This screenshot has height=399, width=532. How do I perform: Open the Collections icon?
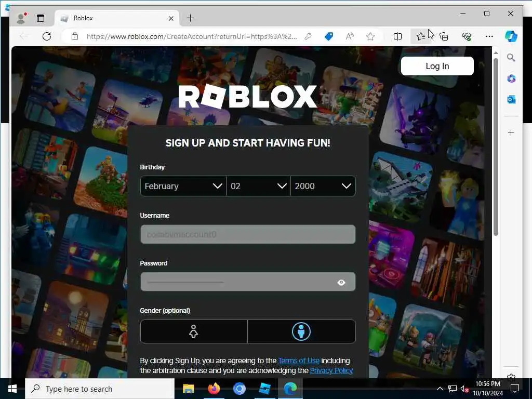coord(444,36)
